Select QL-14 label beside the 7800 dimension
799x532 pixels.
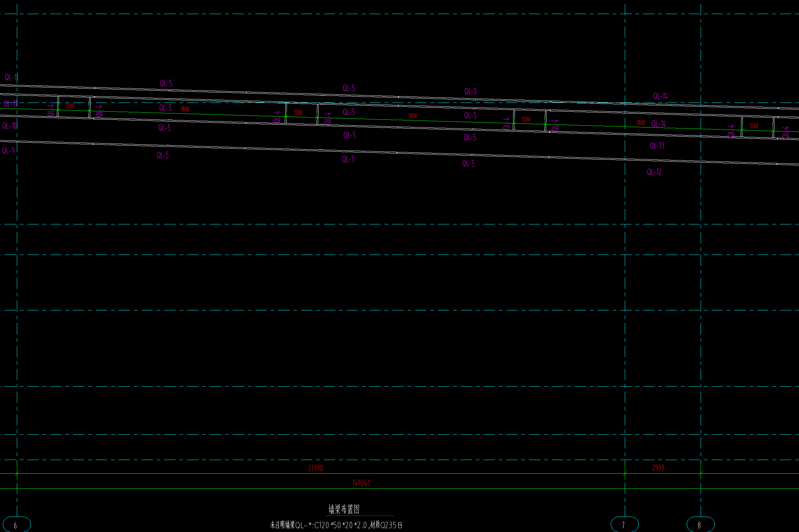(x=659, y=124)
